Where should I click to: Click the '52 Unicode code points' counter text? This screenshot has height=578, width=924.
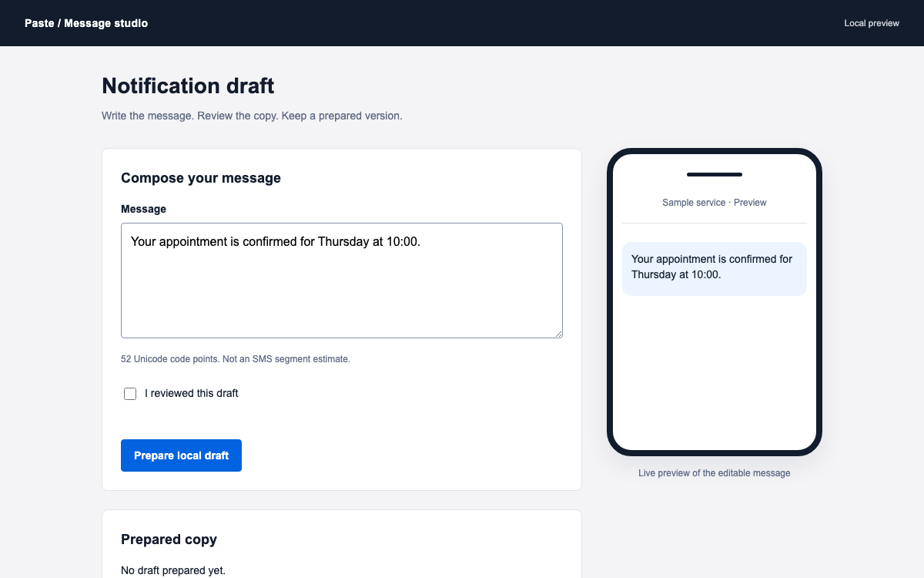point(236,359)
